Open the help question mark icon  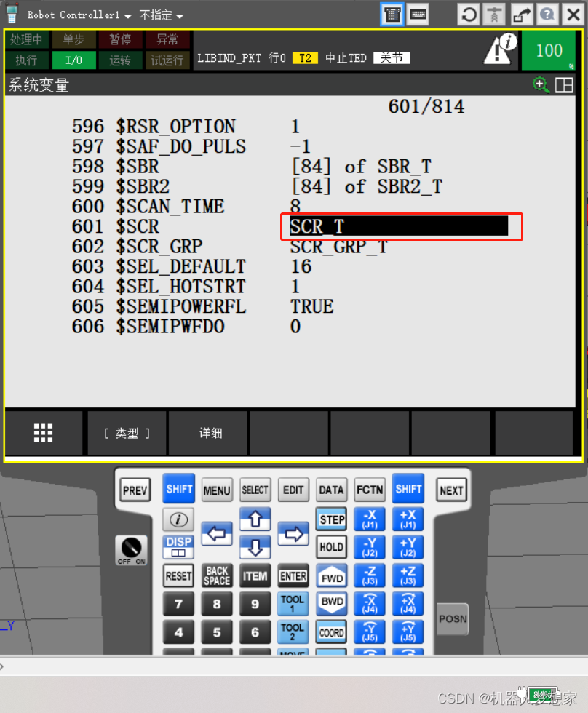pos(547,15)
